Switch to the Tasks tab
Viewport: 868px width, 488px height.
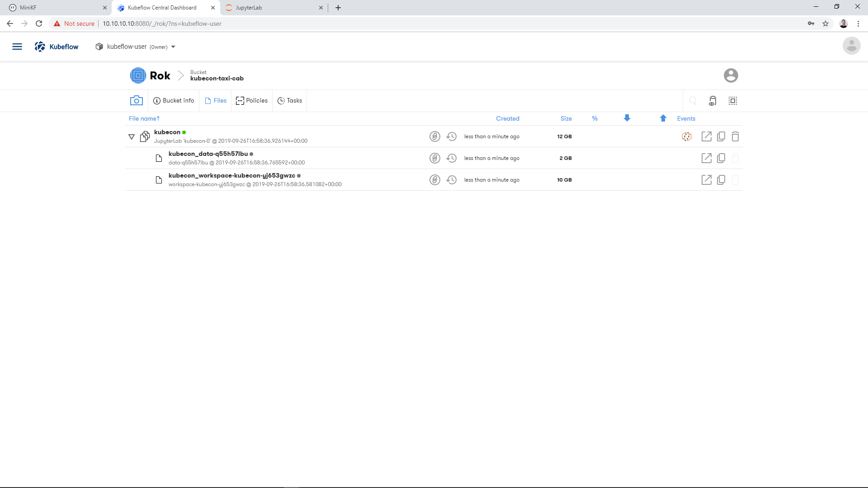289,101
